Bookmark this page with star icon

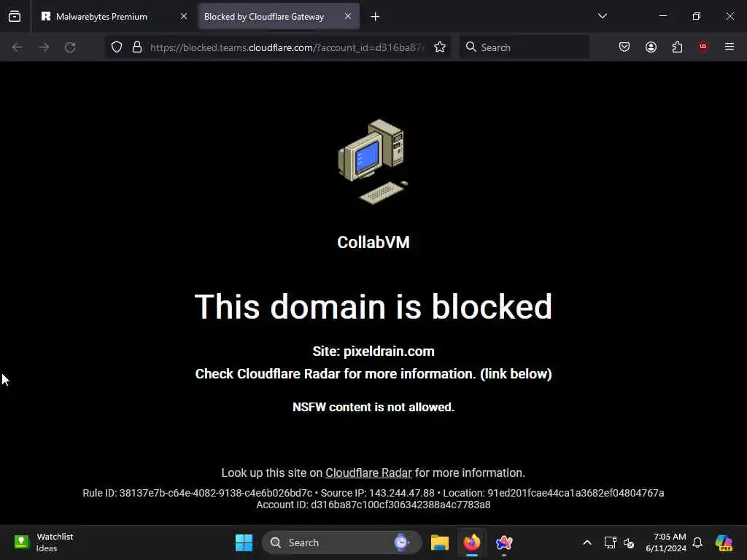(440, 47)
